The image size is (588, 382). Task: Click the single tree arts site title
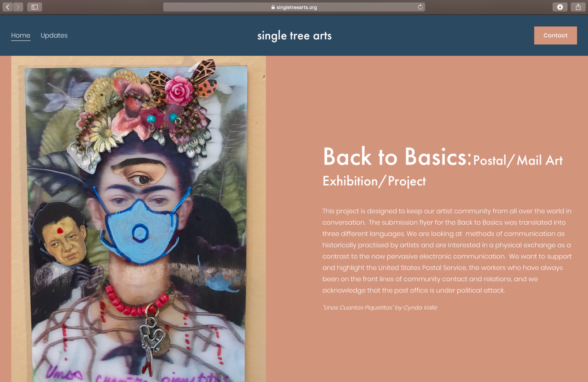pos(294,36)
